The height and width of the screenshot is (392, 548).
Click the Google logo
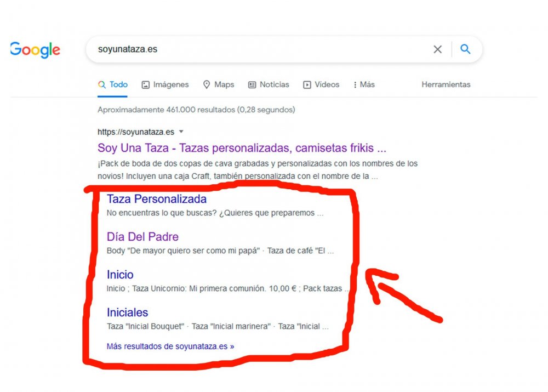coord(35,50)
